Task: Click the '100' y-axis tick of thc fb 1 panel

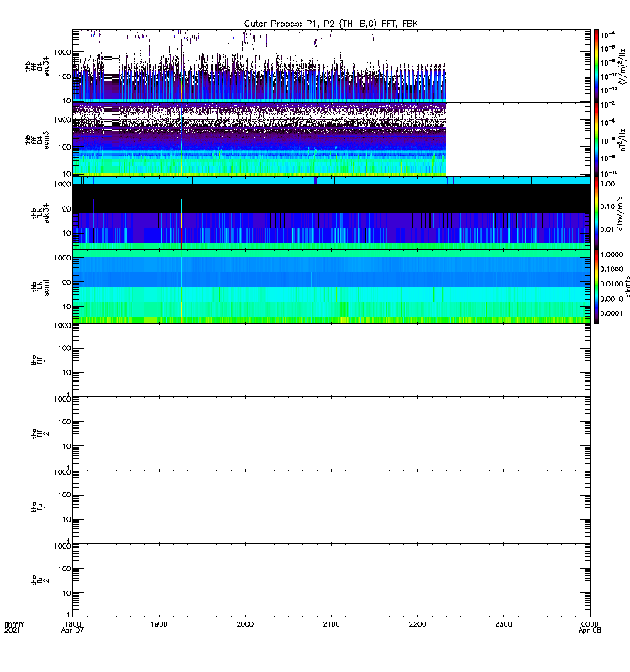Action: pos(66,495)
